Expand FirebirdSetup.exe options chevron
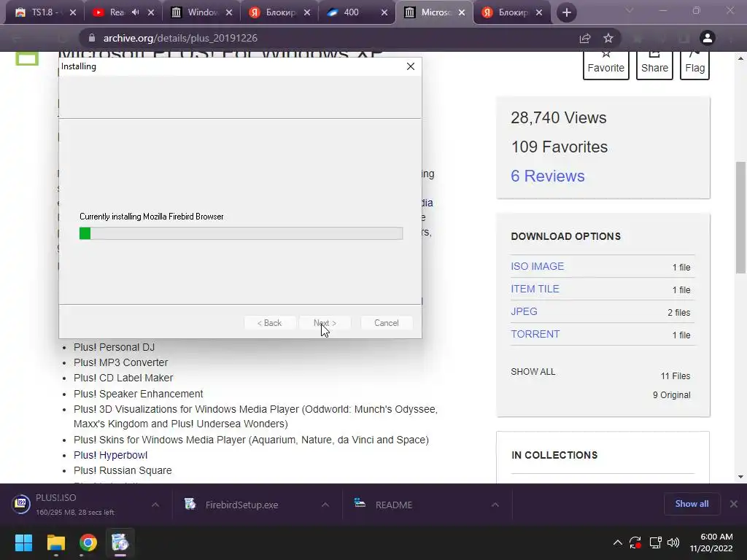Image resolution: width=747 pixels, height=560 pixels. 325,505
